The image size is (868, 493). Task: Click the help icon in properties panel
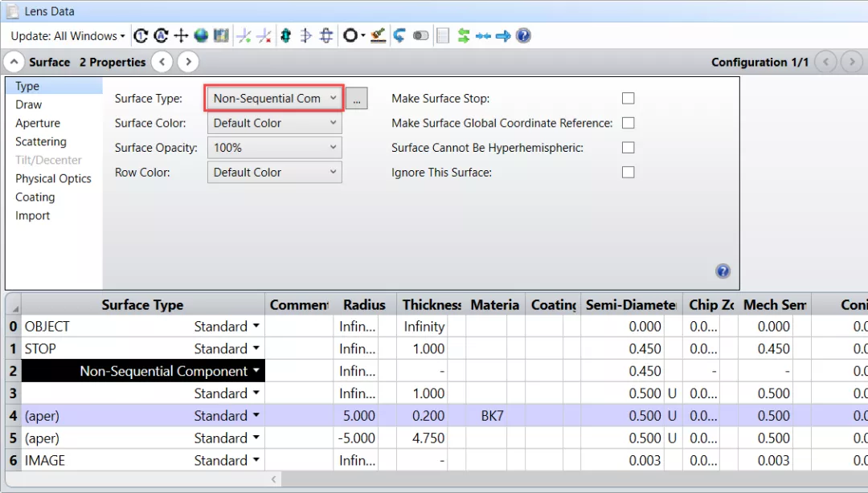click(722, 271)
